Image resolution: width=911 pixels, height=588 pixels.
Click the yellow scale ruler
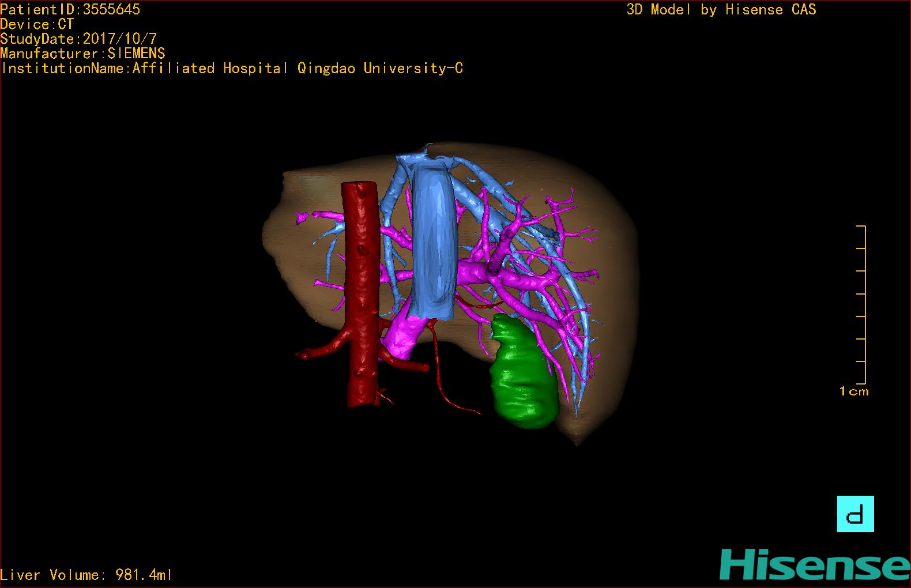(861, 305)
